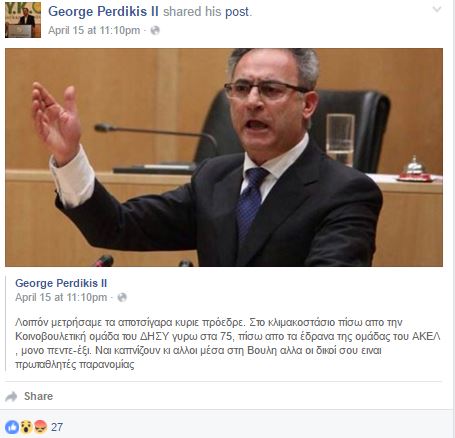Click the shared post's April 15 timestamp
The height and width of the screenshot is (438, 455).
pyautogui.click(x=61, y=297)
